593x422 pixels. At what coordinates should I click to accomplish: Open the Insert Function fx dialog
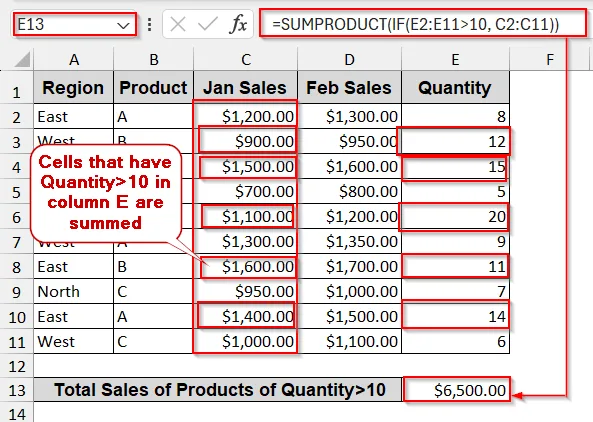point(239,25)
